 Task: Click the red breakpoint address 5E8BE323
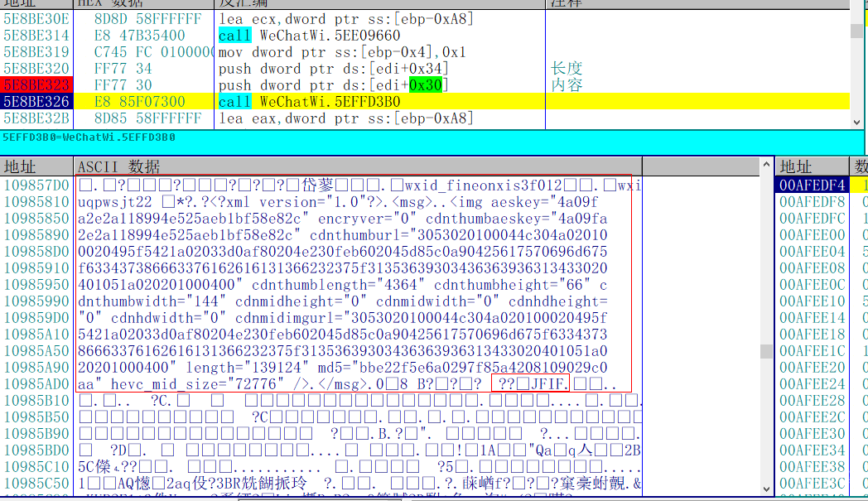click(36, 85)
